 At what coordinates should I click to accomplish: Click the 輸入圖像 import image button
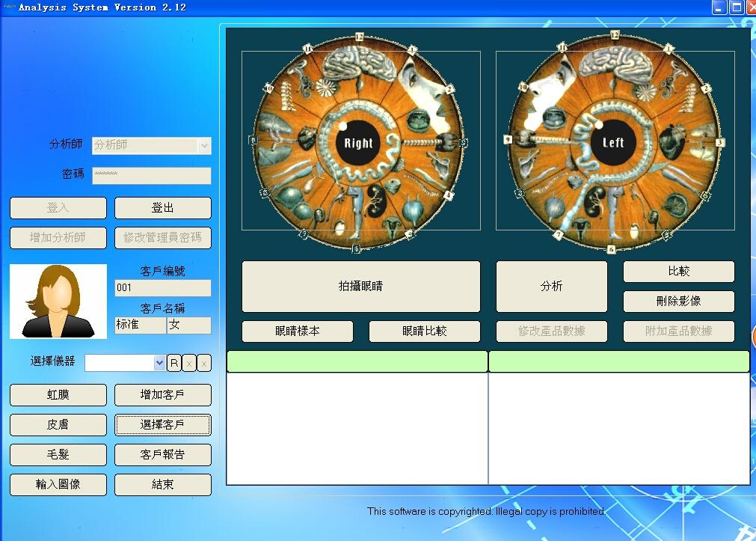coord(58,485)
